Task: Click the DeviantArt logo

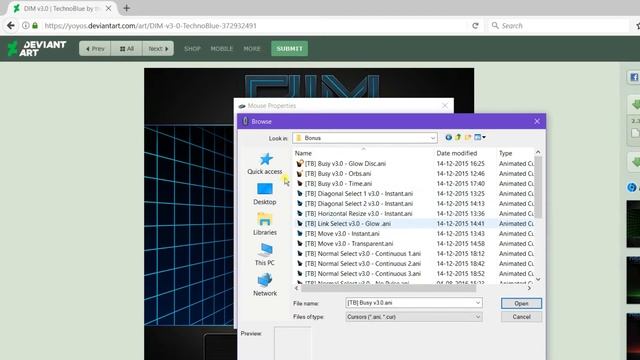Action: tap(37, 48)
